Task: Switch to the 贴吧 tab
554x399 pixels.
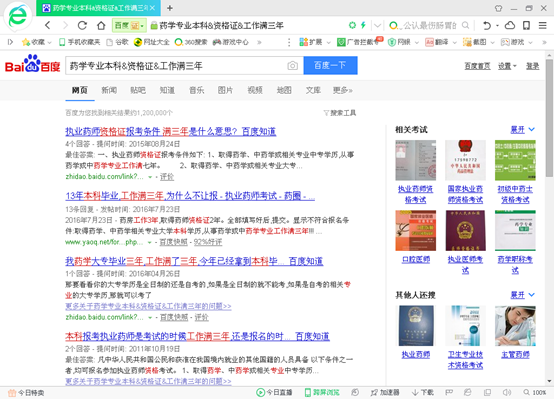Action: (x=138, y=90)
